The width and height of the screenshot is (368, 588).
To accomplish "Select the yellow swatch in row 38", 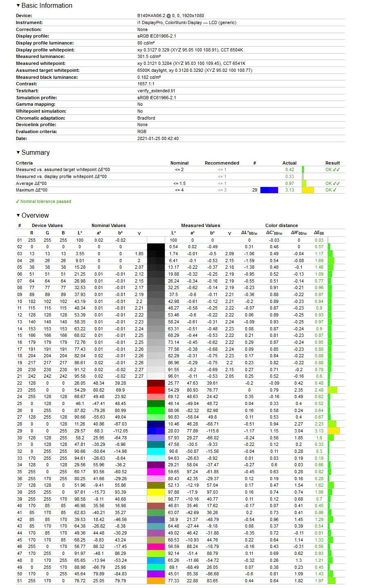I will click(x=156, y=492).
